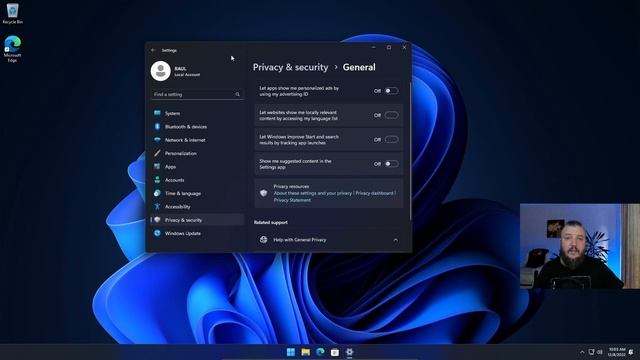Select Privacy & security sidebar label

click(x=183, y=220)
